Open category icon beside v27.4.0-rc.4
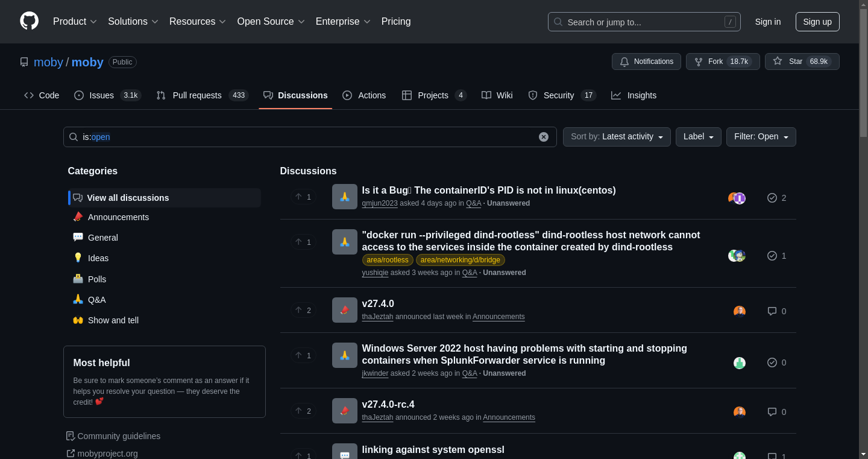 (x=345, y=411)
